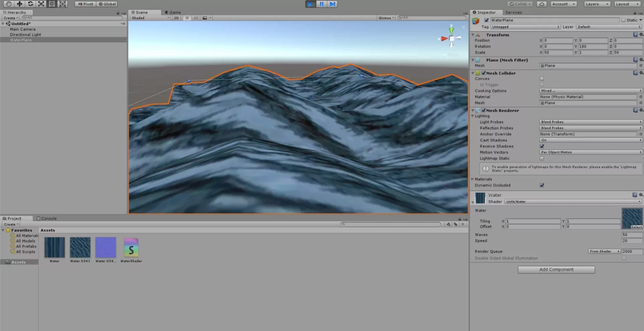The image size is (644, 331).
Task: Select the Move tool
Action: tap(19, 4)
